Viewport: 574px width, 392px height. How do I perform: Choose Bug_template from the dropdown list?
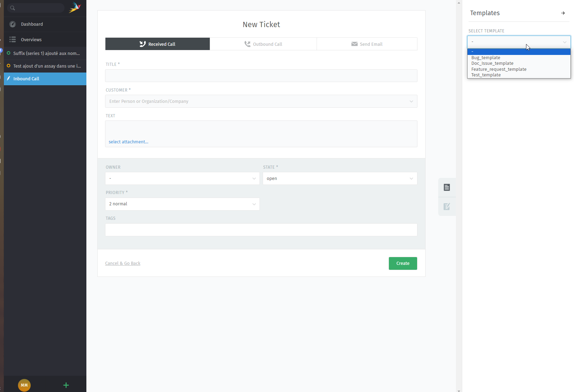[519, 58]
